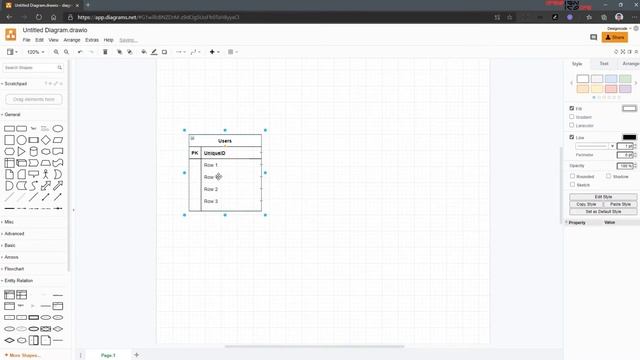This screenshot has width=640, height=360.
Task: Open the Arrange menu
Action: pos(72,40)
